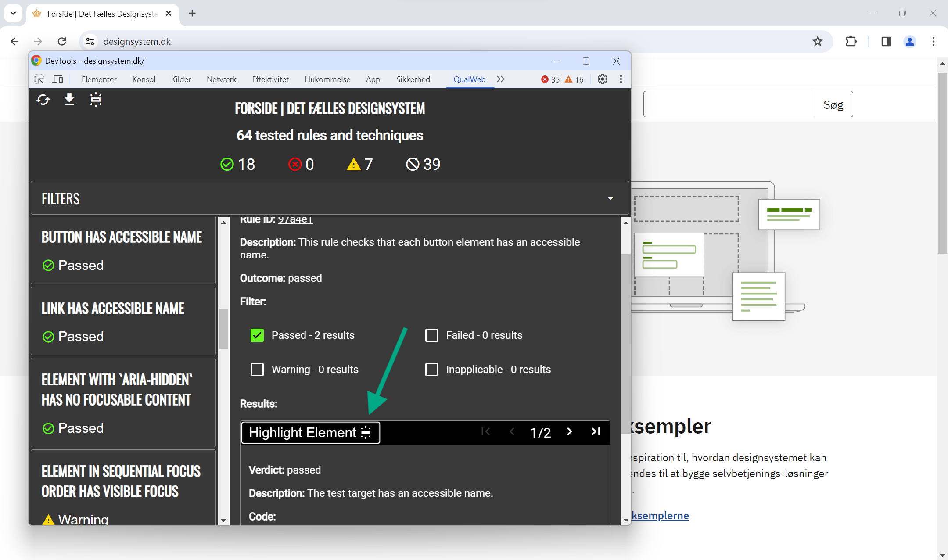Show more DevTools tabs with the chevrons
The image size is (948, 560).
coord(501,79)
